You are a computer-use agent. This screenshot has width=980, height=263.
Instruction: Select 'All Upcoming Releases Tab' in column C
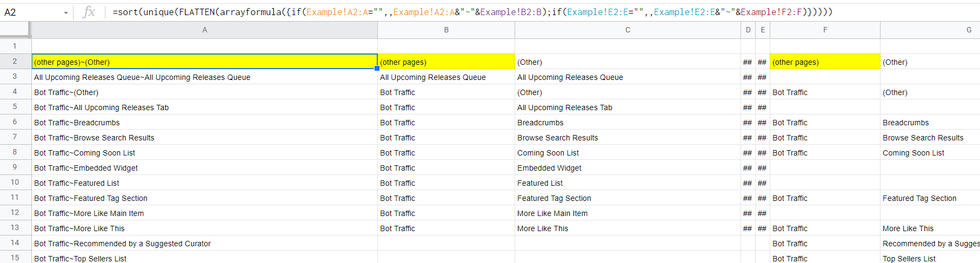click(628, 107)
